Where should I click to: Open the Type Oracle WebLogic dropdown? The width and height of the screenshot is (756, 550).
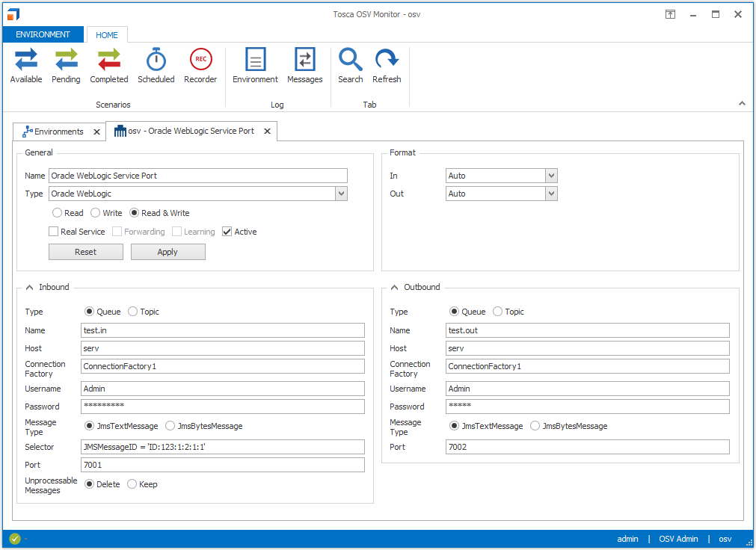[x=341, y=194]
